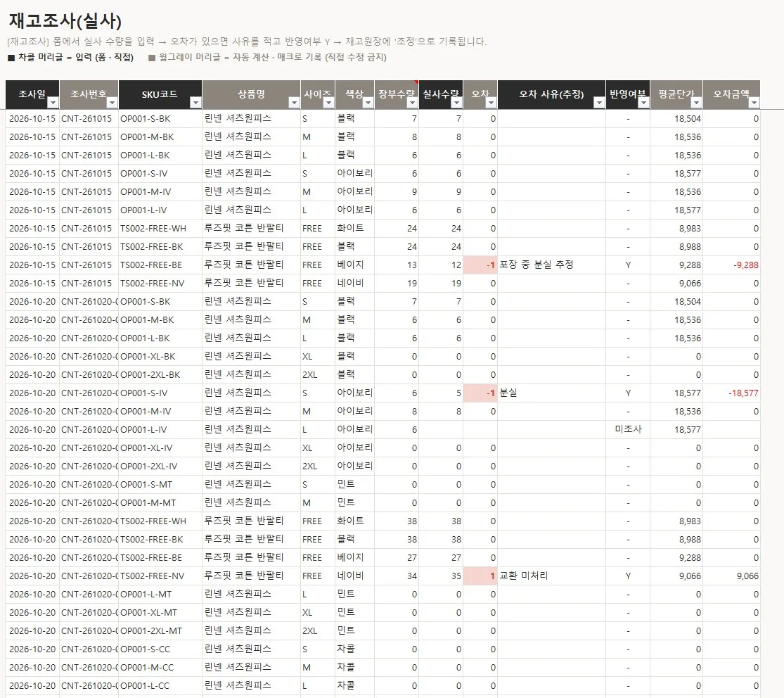Select the 장부수량 13 cell
The height and width of the screenshot is (698, 784).
tap(397, 265)
